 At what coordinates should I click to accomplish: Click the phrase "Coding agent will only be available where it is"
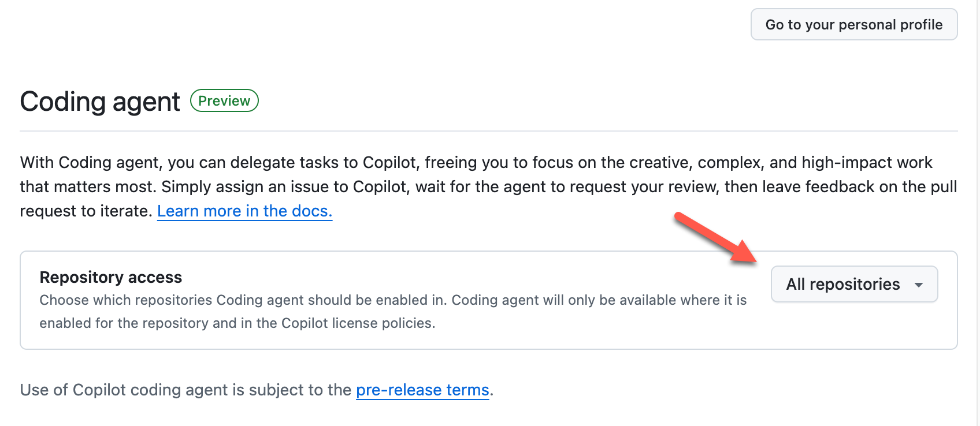point(599,300)
